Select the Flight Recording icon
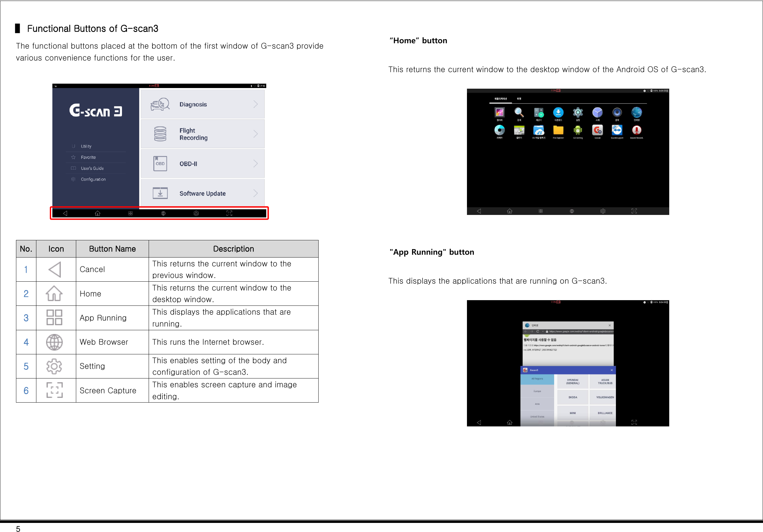 (161, 134)
